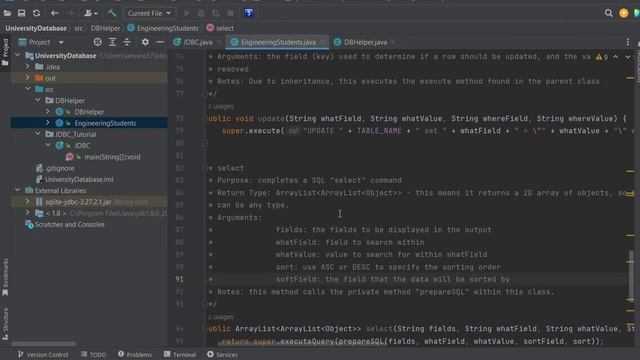
Task: Start debugging with the bug icon
Action: pyautogui.click(x=201, y=13)
